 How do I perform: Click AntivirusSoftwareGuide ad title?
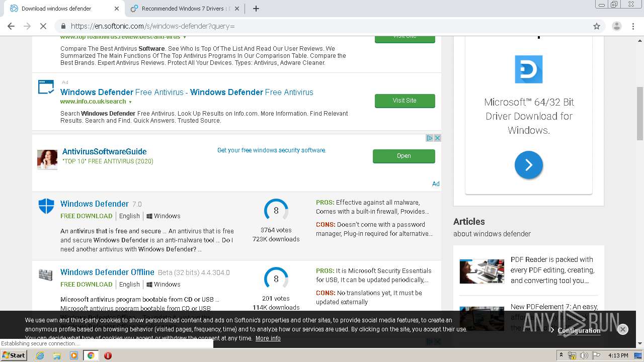104,151
